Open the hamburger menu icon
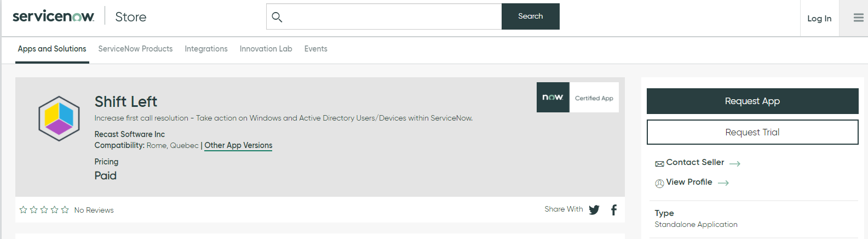The width and height of the screenshot is (868, 239). point(858,18)
